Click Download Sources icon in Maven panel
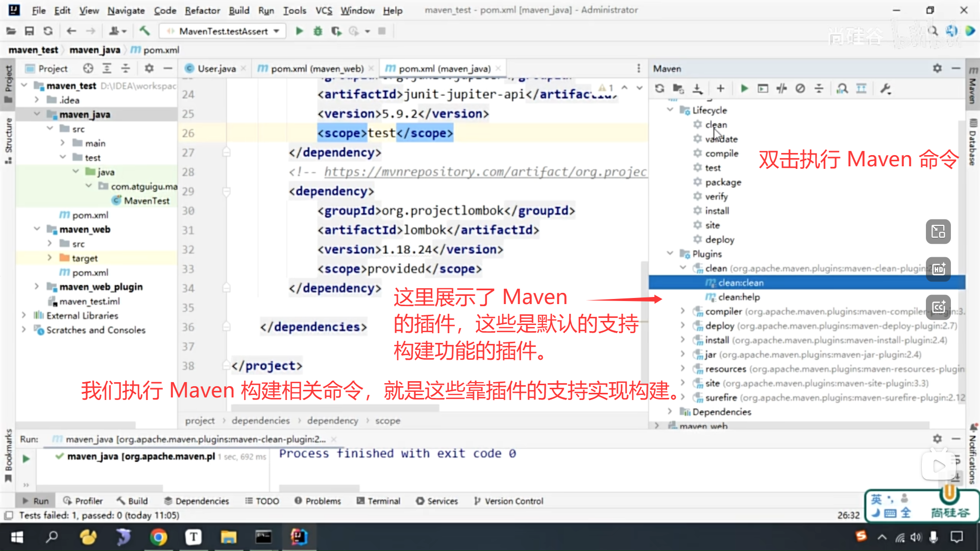 pos(697,89)
